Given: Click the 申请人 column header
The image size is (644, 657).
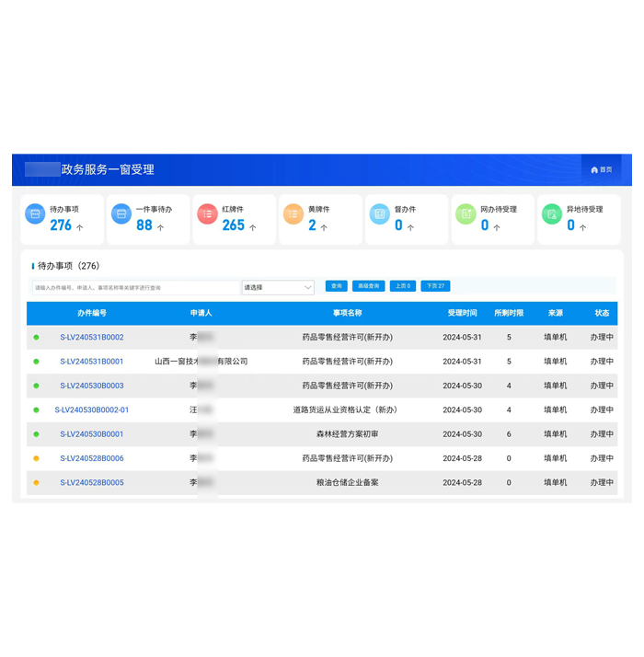Looking at the screenshot, I should point(201,314).
